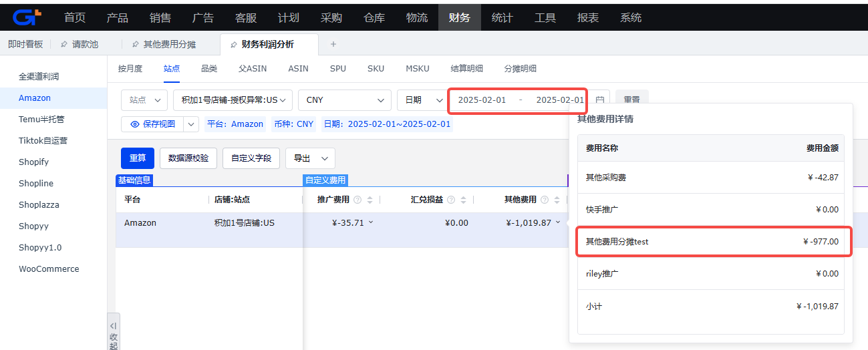The image size is (868, 350).
Task: Open the 销售 menu
Action: tap(160, 17)
